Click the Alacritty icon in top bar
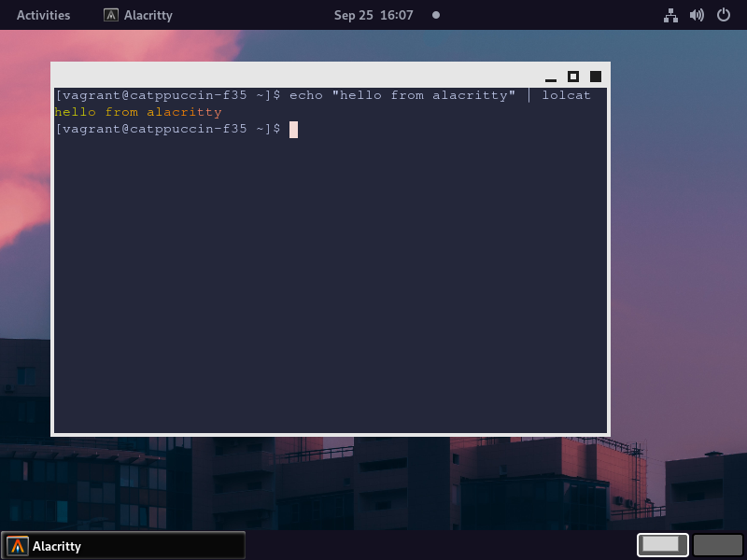The height and width of the screenshot is (560, 747). pos(111,15)
